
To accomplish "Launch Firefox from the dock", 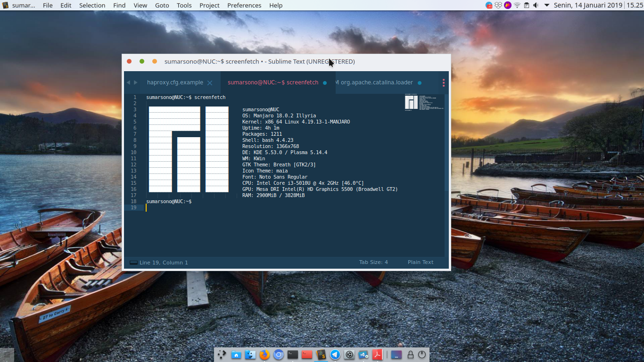I will pyautogui.click(x=264, y=354).
